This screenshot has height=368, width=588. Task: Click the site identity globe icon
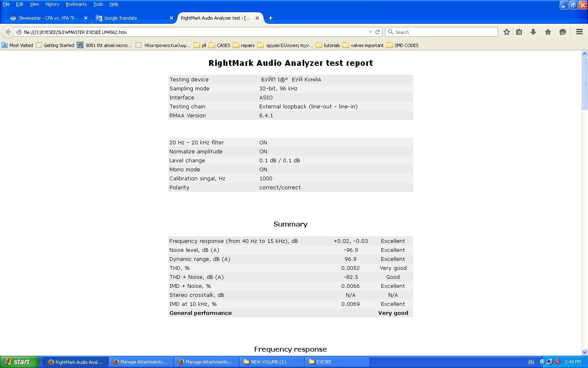point(19,32)
